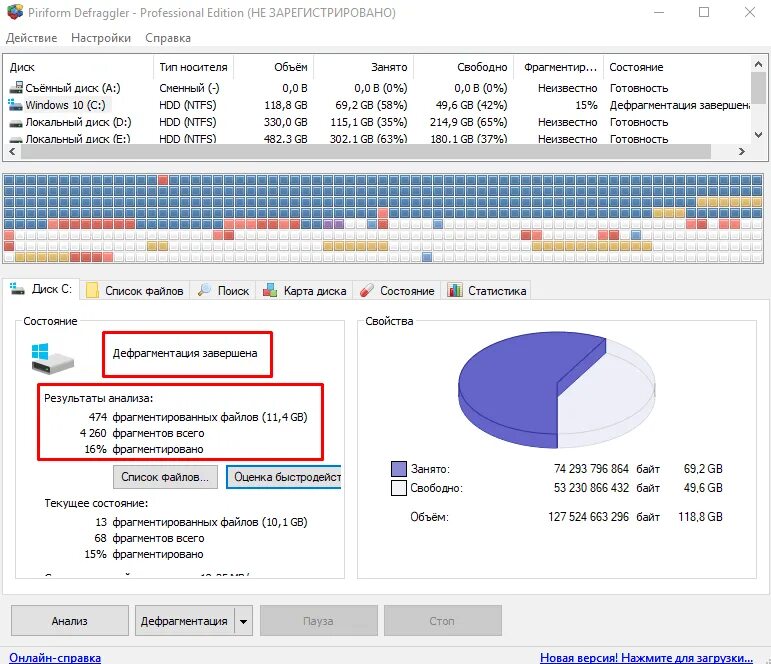Click the folder icon of Список файлов tab
The height and width of the screenshot is (664, 771).
92,291
